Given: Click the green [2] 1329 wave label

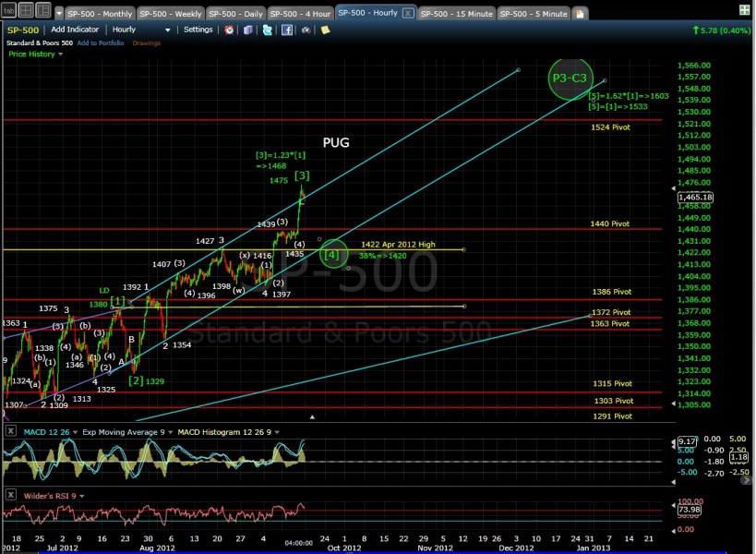Looking at the screenshot, I should click(x=146, y=381).
